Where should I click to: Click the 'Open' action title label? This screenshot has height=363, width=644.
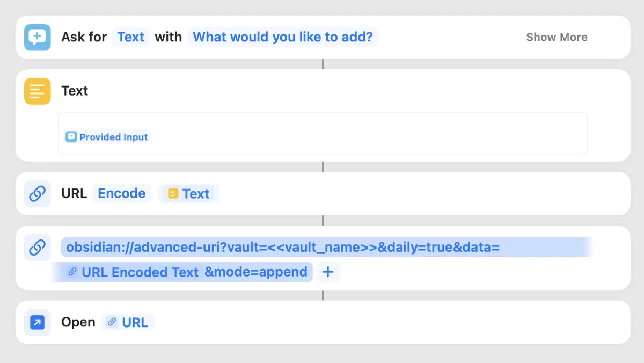[x=78, y=322]
